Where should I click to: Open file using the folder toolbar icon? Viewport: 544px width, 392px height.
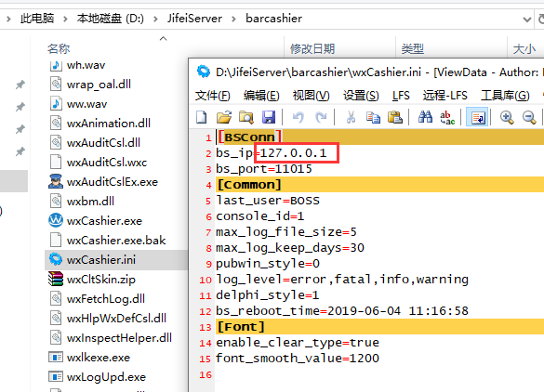point(224,117)
